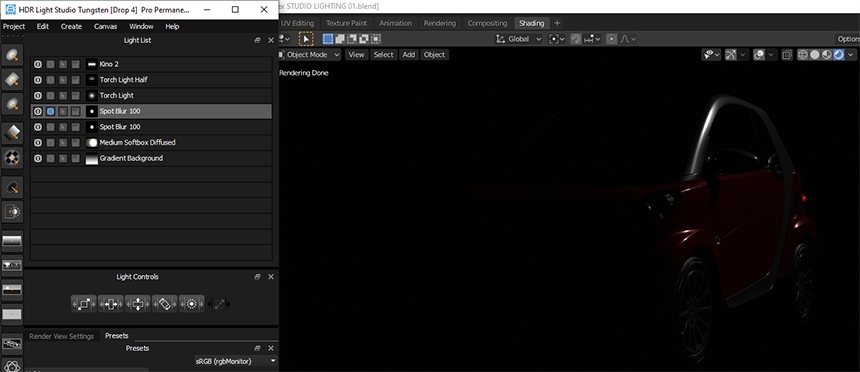Click Blender's Select header button
Screen dimensions: 860x372
tap(383, 54)
